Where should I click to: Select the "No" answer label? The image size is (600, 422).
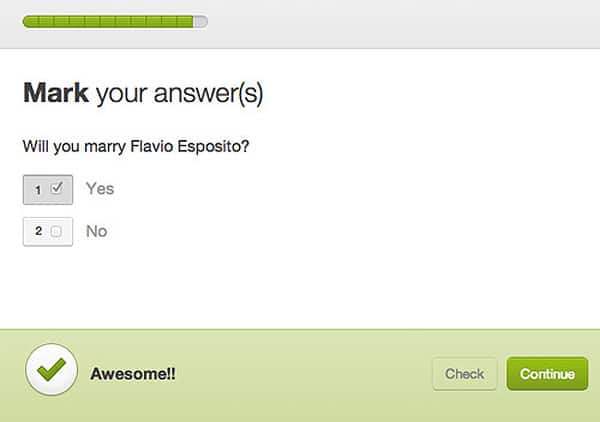coord(97,231)
